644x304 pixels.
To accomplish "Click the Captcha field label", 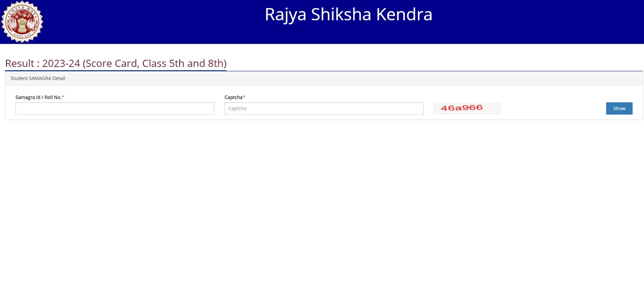I will point(235,97).
